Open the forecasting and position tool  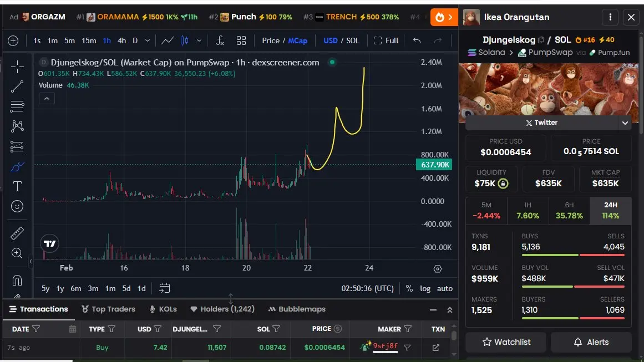pyautogui.click(x=17, y=146)
